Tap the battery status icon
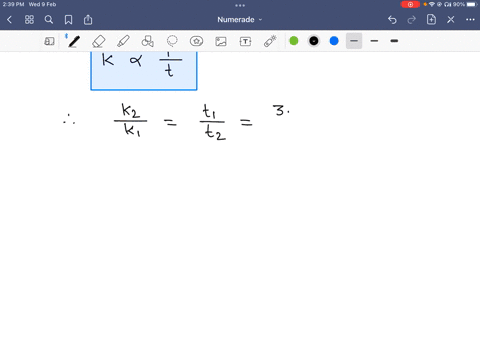 (472, 4)
